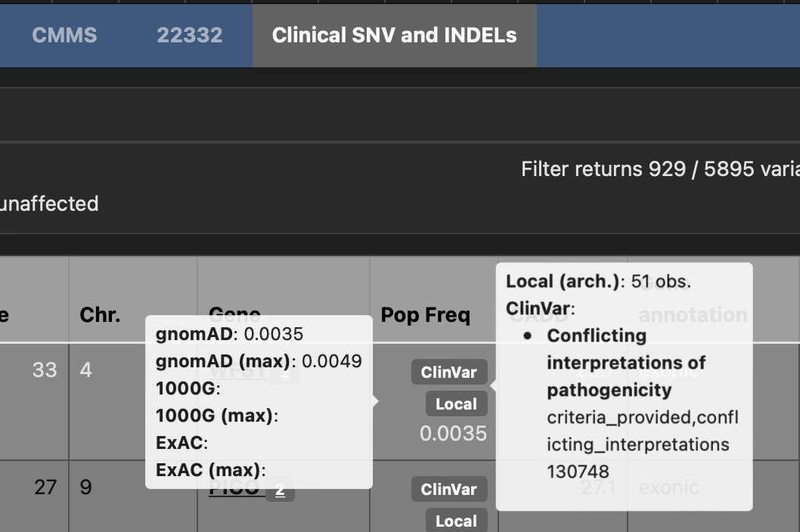Sort variants by the Chr. column
Viewport: 800px width, 532px height.
101,314
